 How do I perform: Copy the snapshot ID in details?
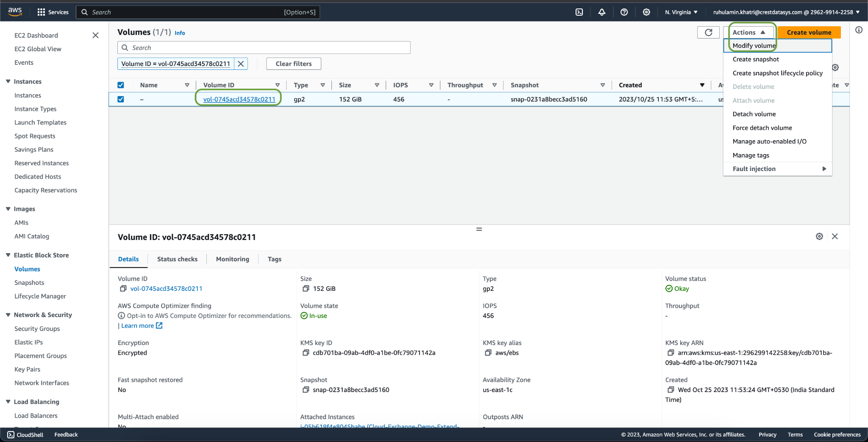[306, 390]
